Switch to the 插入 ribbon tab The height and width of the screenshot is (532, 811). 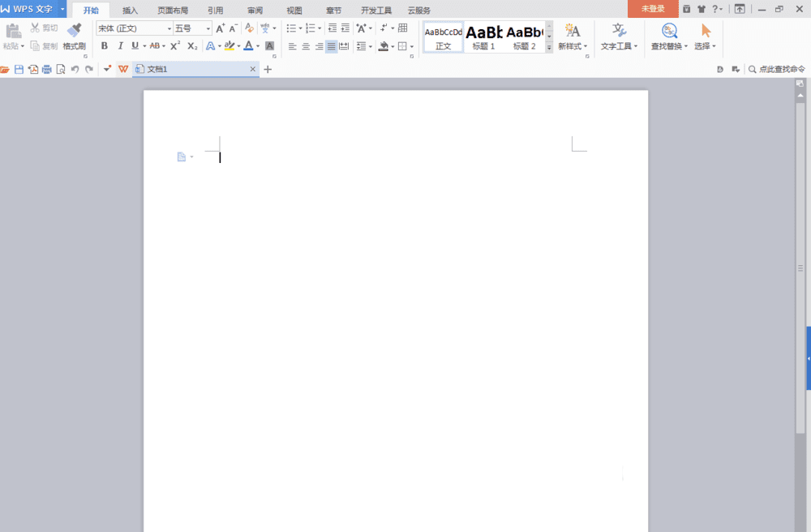pos(130,11)
